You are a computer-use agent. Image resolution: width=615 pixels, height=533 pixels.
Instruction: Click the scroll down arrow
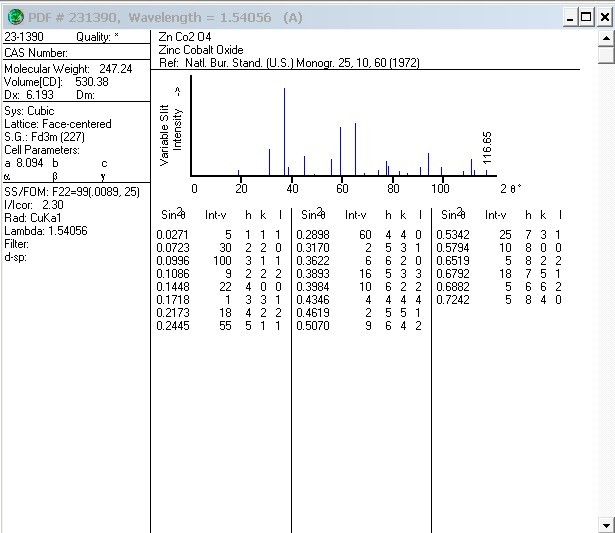point(606,525)
